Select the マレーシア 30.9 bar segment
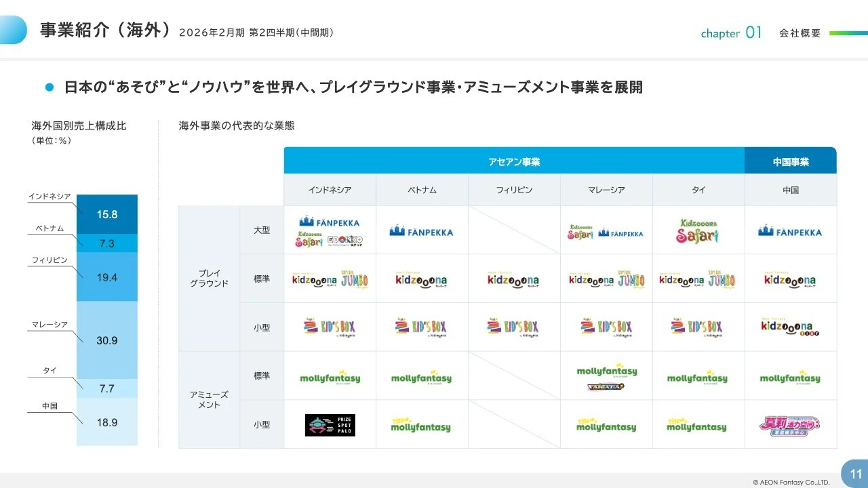 (107, 340)
